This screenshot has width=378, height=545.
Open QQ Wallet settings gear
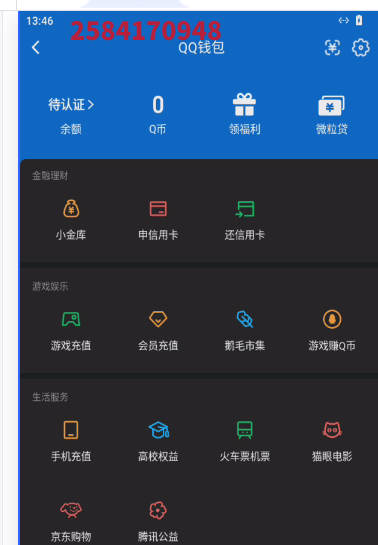point(361,48)
